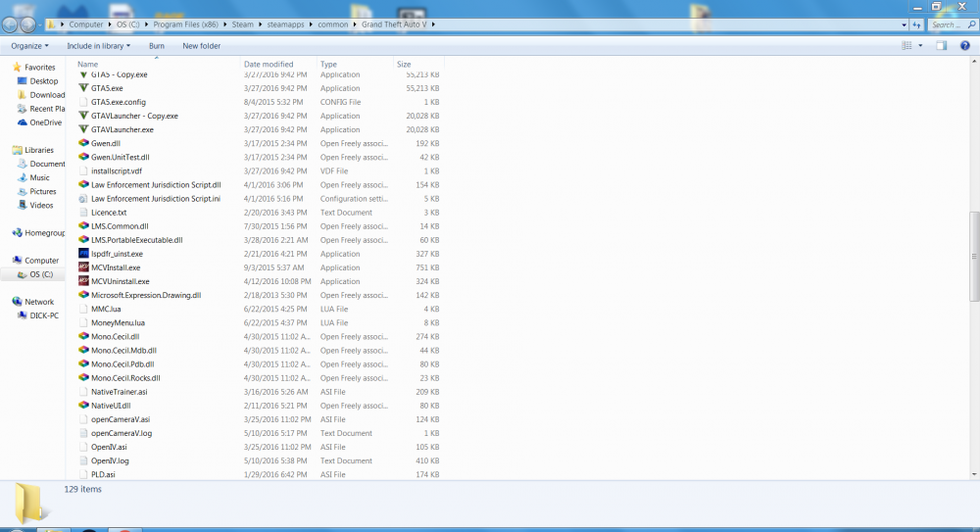Click the lspdfr_uinst.exe application icon
980x532 pixels.
coord(83,254)
